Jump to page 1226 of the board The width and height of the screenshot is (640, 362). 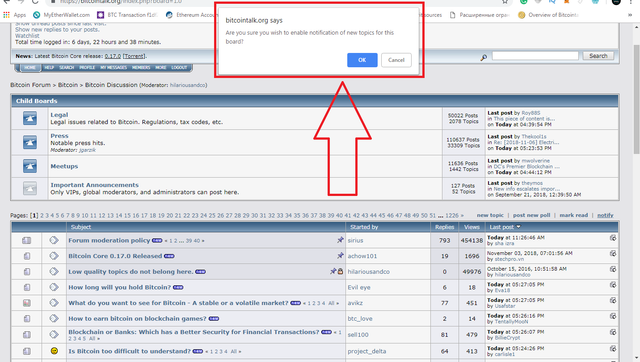[x=452, y=215]
